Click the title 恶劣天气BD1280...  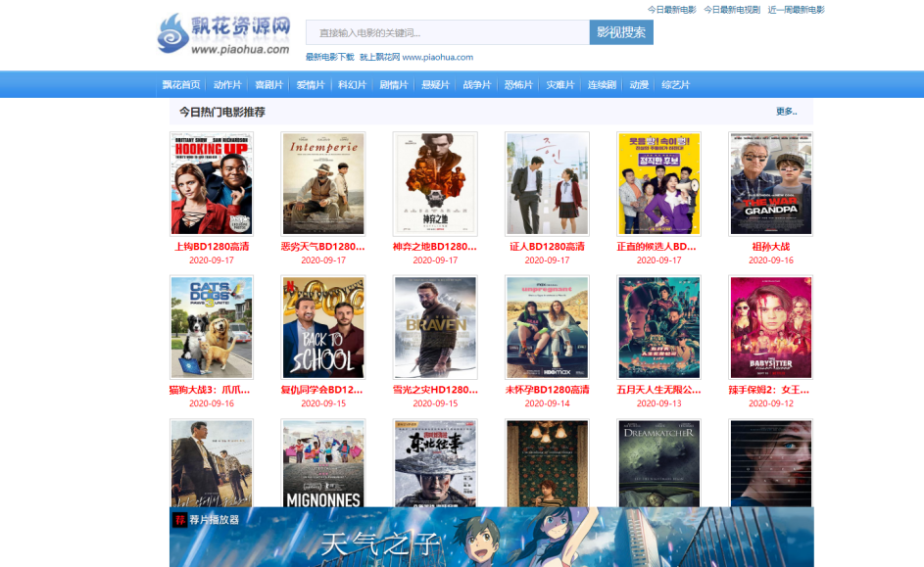pos(323,247)
